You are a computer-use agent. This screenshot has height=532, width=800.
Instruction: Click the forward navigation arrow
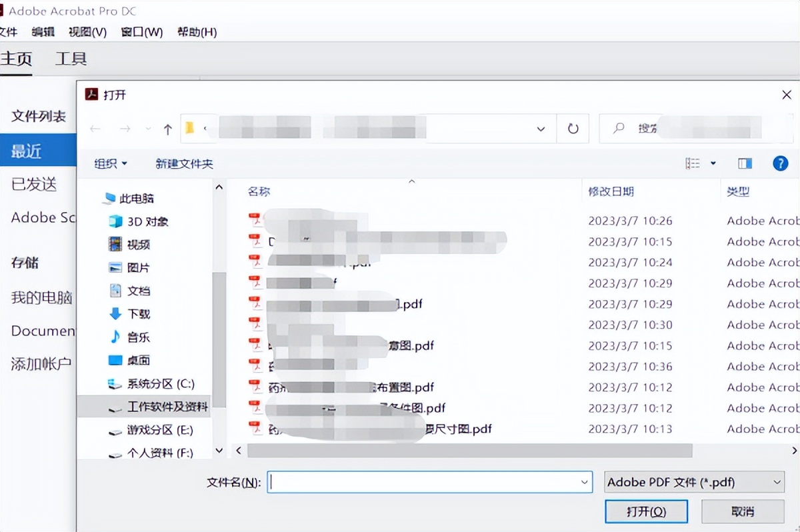click(x=125, y=129)
